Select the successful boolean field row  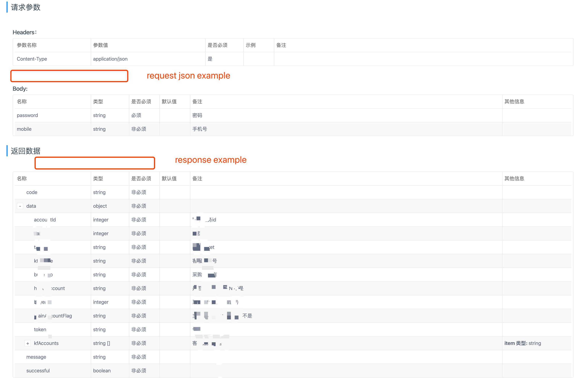(x=38, y=371)
